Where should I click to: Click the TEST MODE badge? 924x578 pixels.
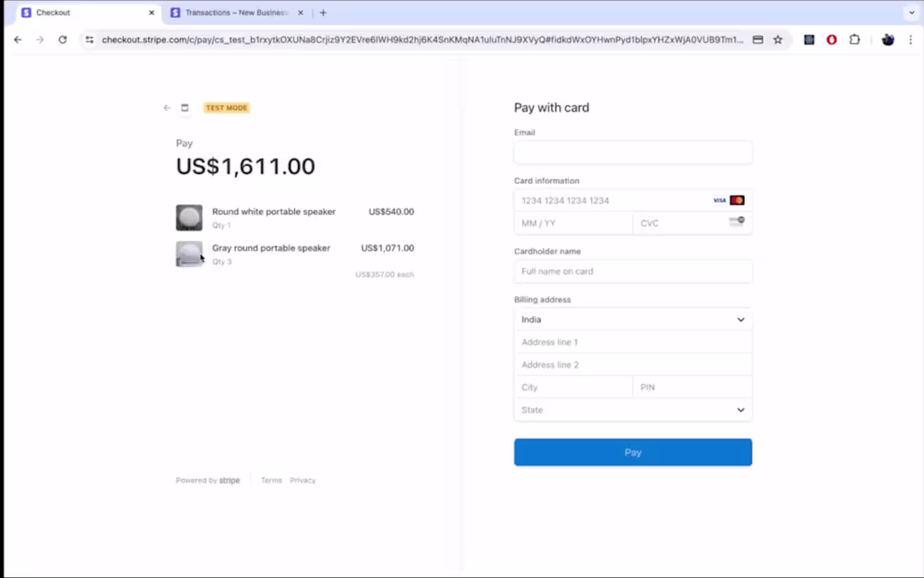coord(226,108)
